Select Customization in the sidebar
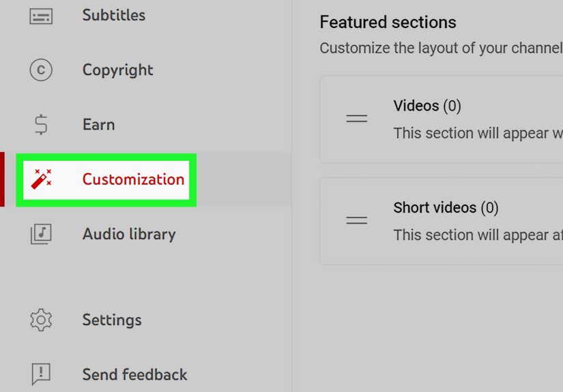The image size is (563, 392). (x=133, y=179)
